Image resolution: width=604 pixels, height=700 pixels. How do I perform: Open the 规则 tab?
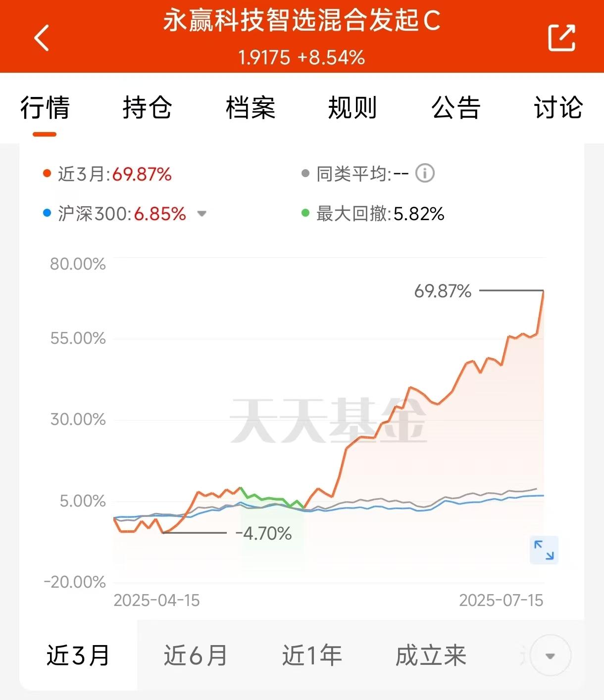click(x=352, y=108)
